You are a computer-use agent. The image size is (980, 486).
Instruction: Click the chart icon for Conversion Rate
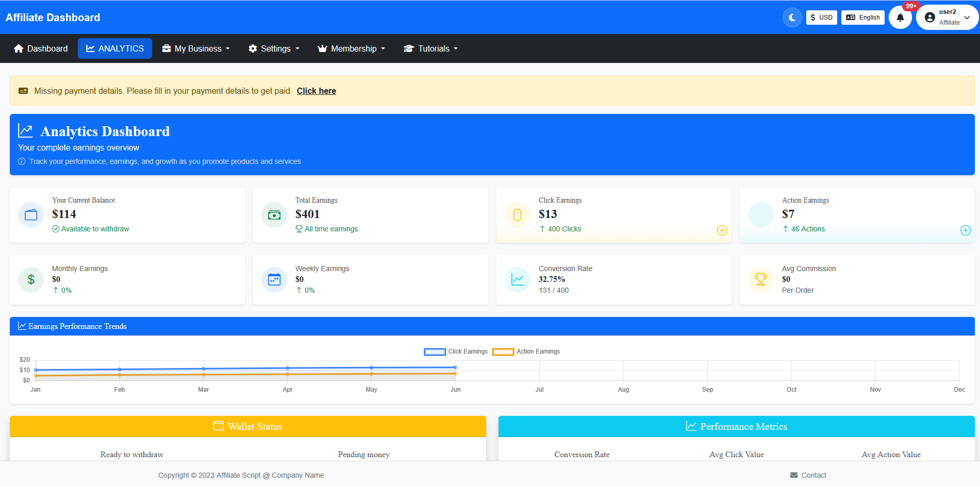(518, 280)
